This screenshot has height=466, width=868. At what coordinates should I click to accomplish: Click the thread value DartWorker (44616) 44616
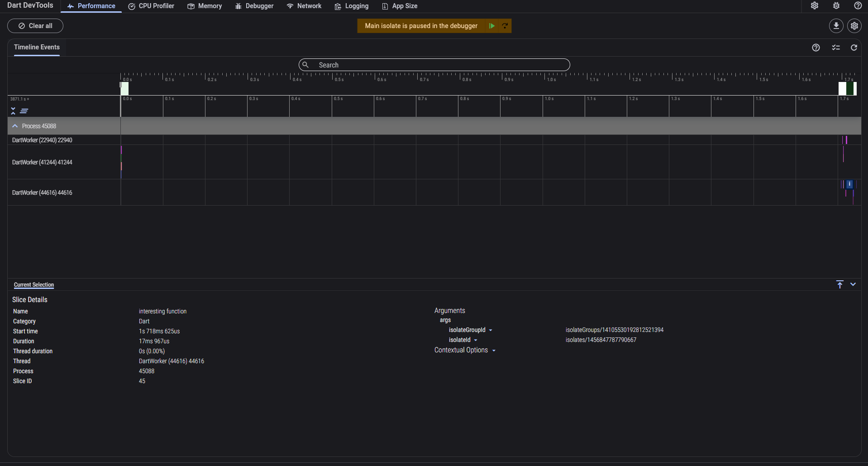click(172, 361)
